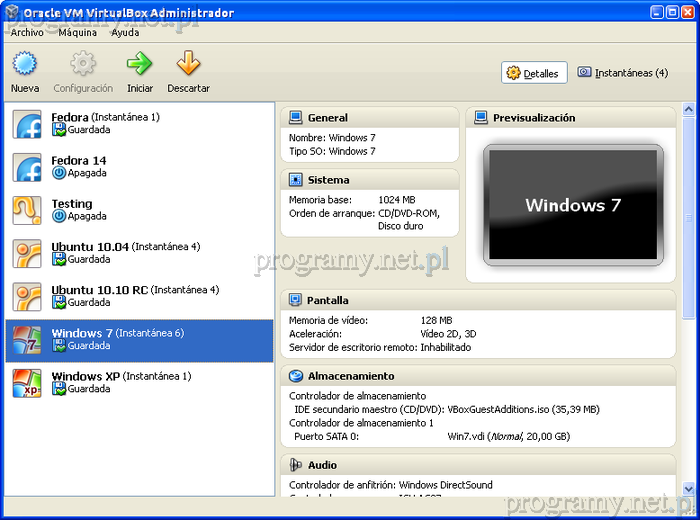Open the Sistema settings header
Image resolution: width=700 pixels, height=520 pixels.
tap(329, 180)
